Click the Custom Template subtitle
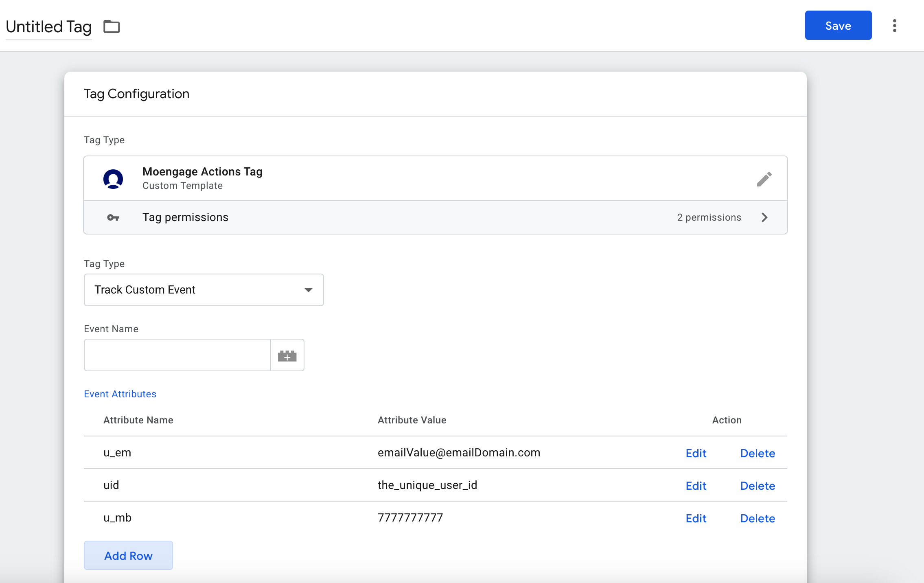This screenshot has height=583, width=924. coord(182,186)
